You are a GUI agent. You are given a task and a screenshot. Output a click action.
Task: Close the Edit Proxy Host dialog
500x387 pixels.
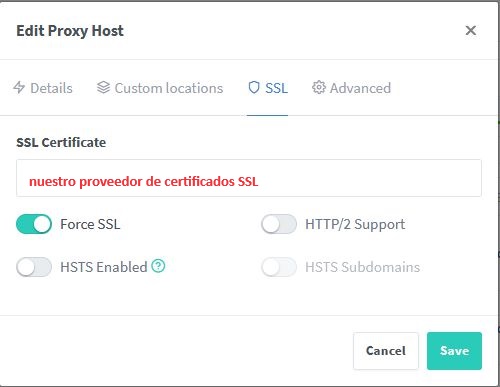(471, 30)
